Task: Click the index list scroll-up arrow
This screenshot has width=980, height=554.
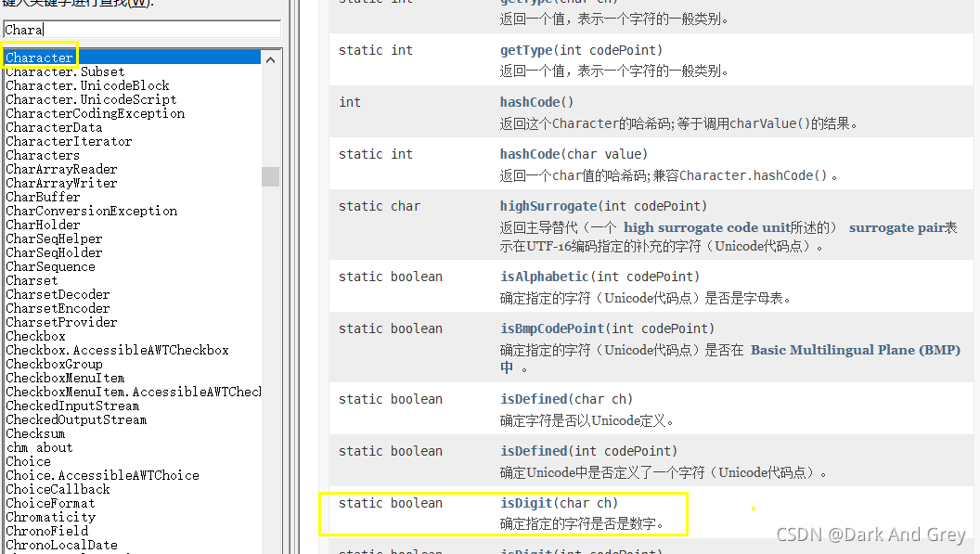Action: point(271,60)
